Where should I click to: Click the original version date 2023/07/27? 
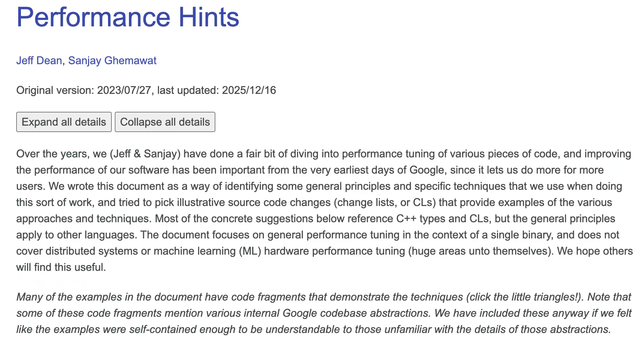tap(124, 90)
